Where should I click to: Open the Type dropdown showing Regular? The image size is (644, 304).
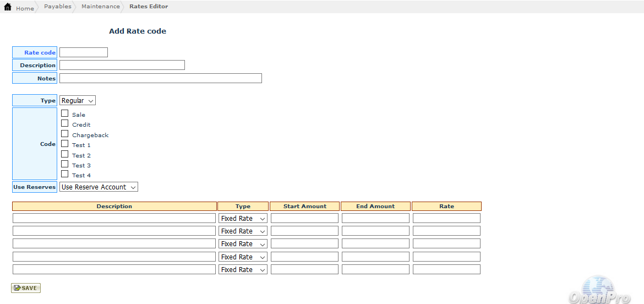click(78, 101)
